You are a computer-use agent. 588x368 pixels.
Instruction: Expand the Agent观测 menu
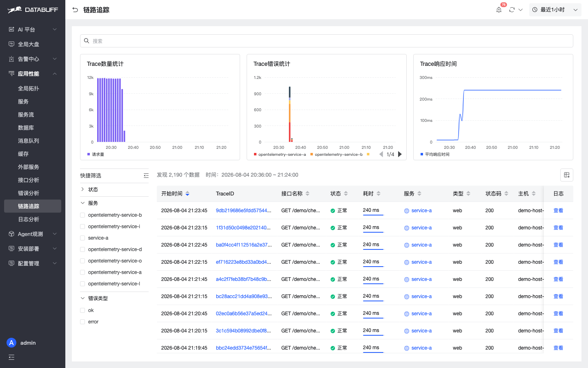(33, 234)
